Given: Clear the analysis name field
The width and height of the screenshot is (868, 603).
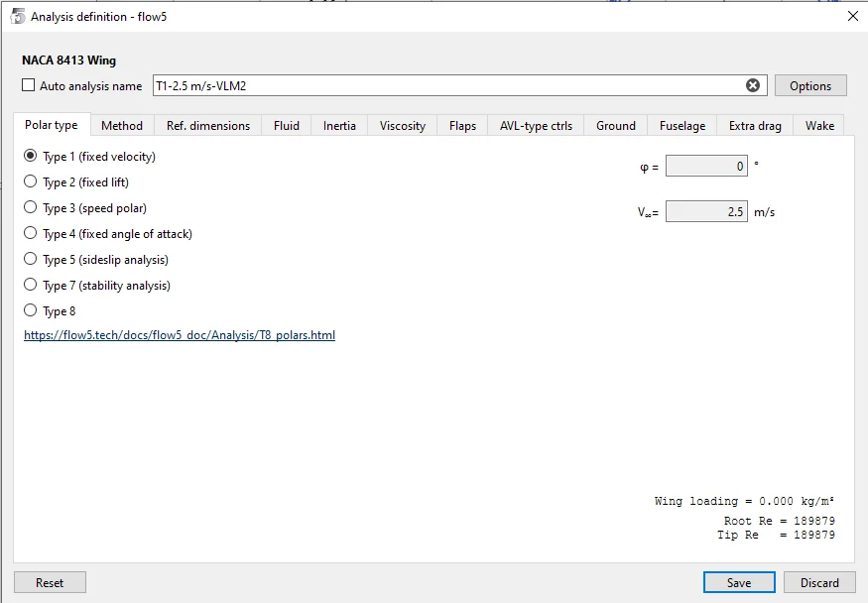Looking at the screenshot, I should (752, 85).
